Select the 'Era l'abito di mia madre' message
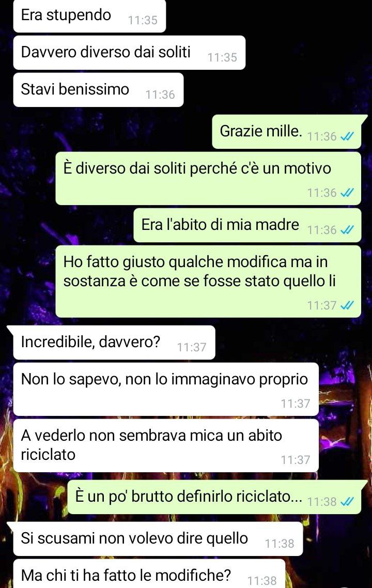 point(247,225)
